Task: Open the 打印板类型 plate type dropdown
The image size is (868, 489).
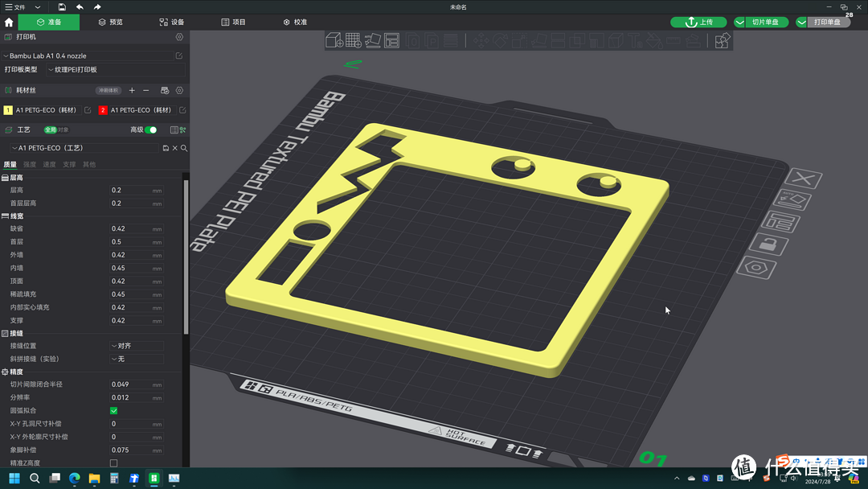Action: tap(116, 70)
